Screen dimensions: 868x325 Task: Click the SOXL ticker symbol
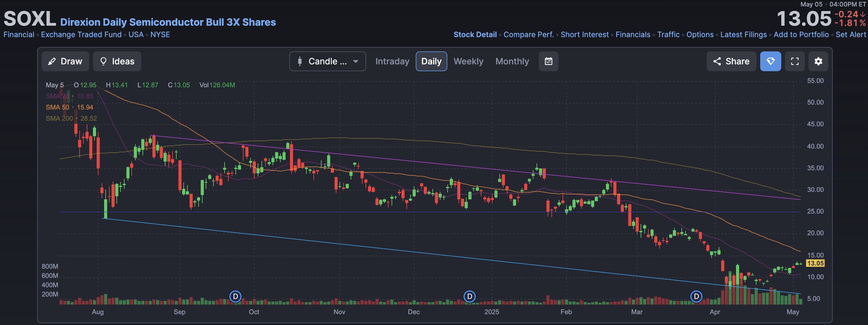(30, 19)
